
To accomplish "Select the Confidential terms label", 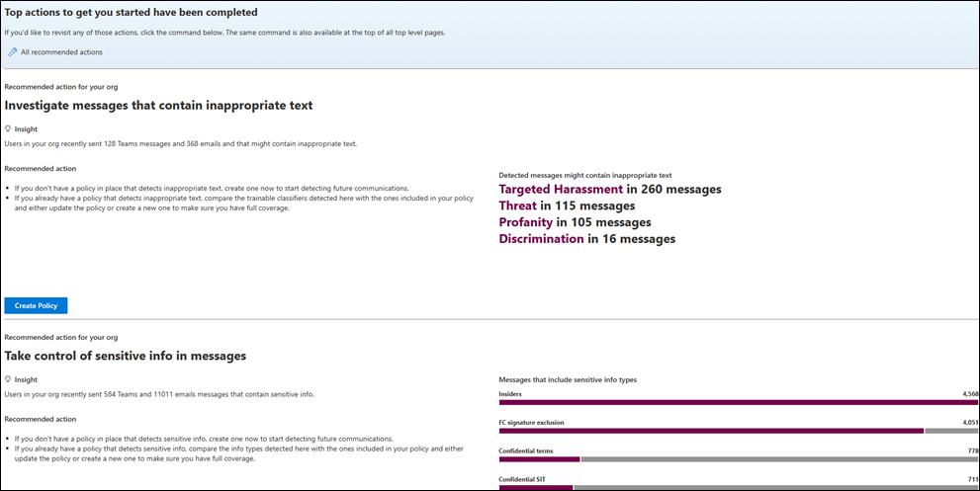I will (525, 450).
